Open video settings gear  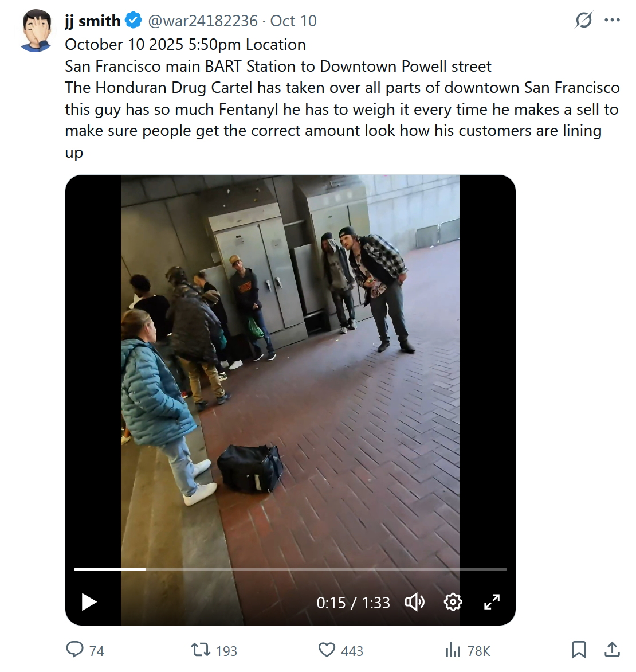coord(453,602)
